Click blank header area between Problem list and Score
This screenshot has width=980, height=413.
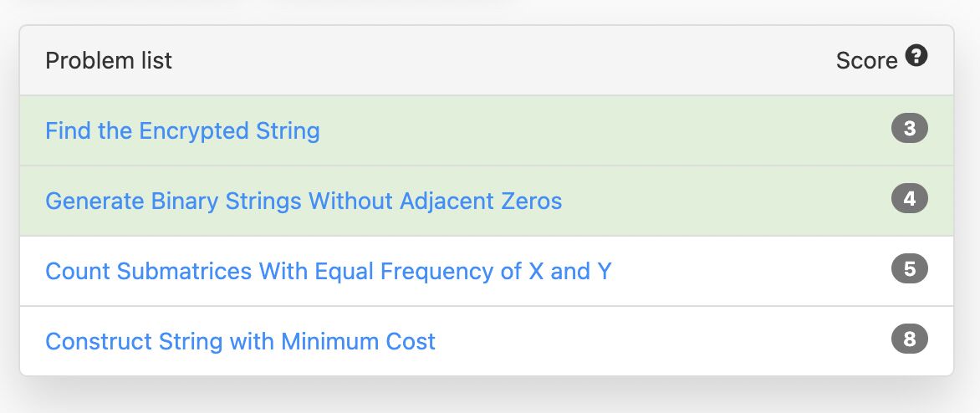[x=502, y=61]
